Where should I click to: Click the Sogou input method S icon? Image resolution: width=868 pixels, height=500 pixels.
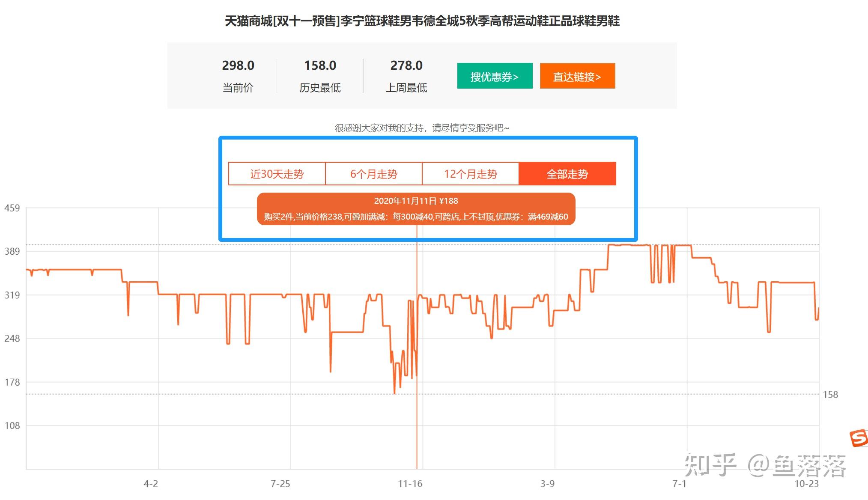tap(859, 438)
